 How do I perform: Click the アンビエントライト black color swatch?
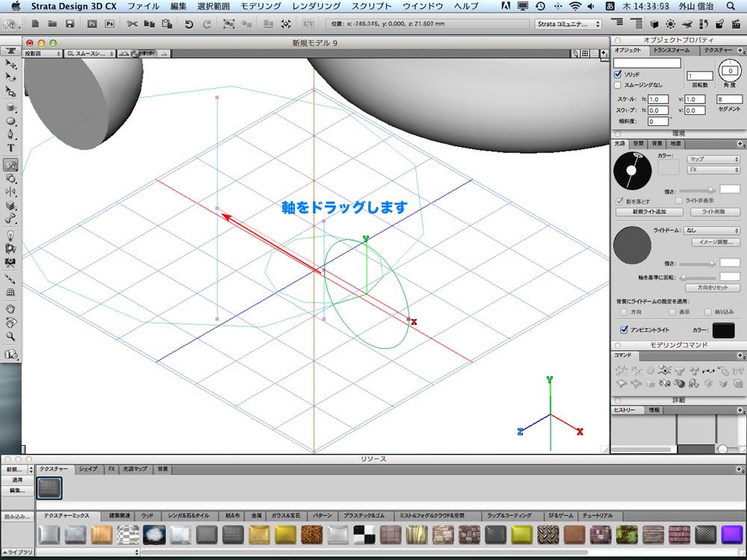point(723,330)
